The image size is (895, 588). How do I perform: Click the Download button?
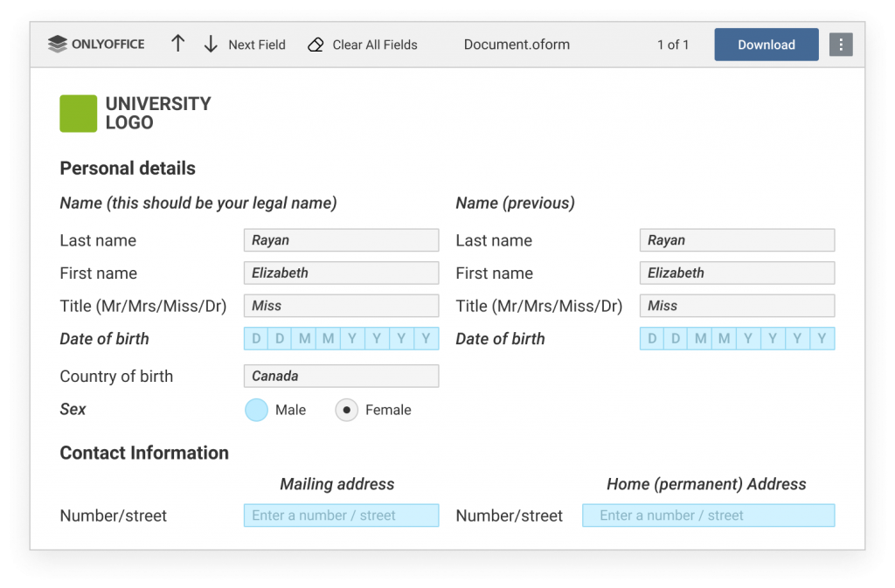point(766,44)
